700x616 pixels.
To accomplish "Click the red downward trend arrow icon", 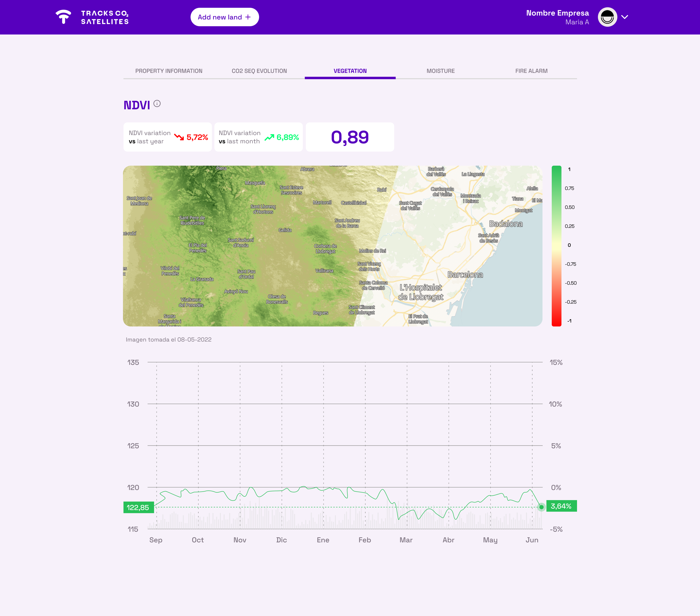I will 179,137.
